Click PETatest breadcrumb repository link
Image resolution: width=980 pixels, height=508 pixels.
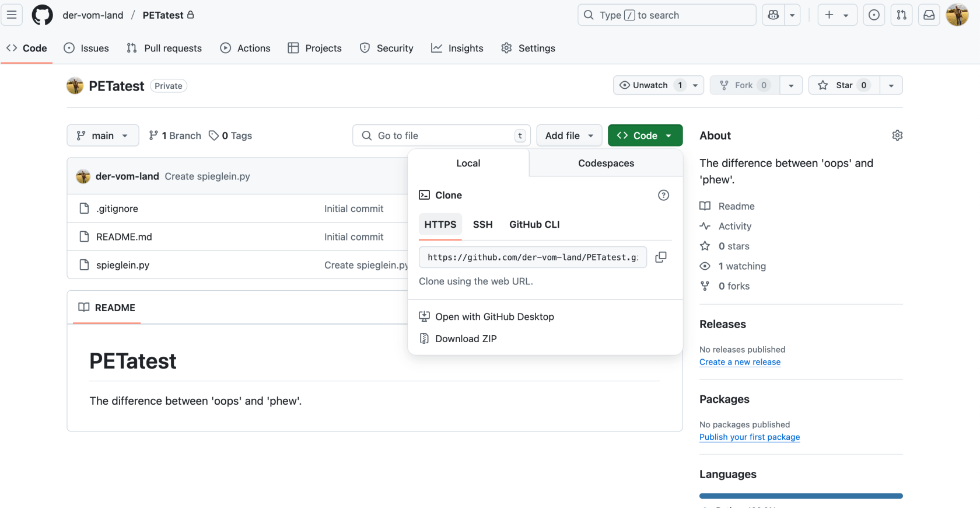pos(163,15)
